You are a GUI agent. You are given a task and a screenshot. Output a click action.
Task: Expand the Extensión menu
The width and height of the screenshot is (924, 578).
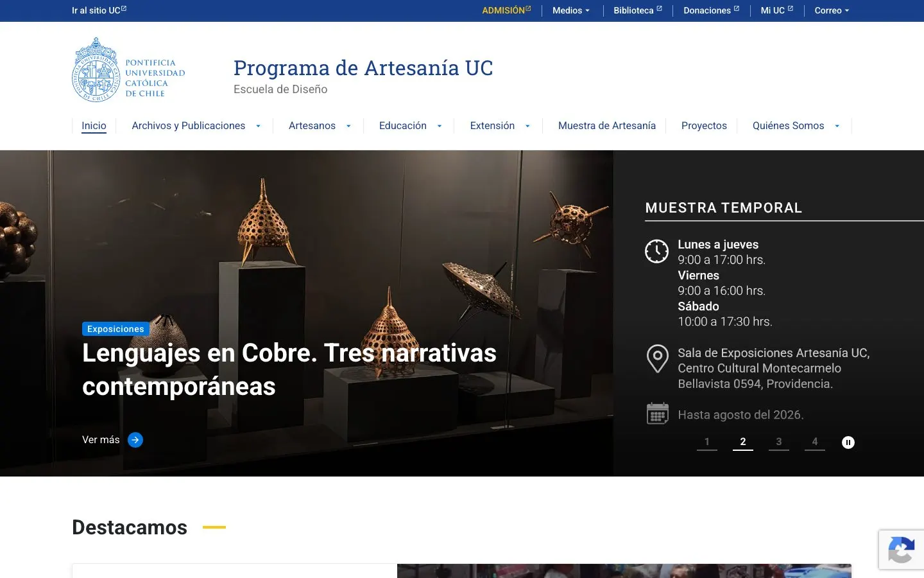pyautogui.click(x=527, y=126)
